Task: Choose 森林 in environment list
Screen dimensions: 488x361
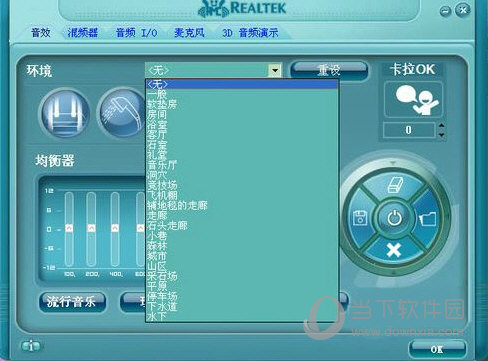Action: coord(242,246)
